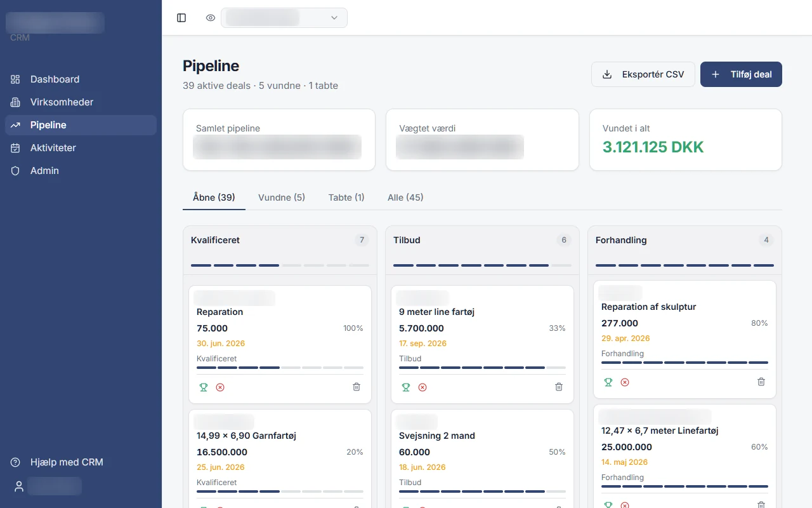Viewport: 812px width, 508px height.
Task: Open Dashboard in sidebar
Action: tap(81, 79)
